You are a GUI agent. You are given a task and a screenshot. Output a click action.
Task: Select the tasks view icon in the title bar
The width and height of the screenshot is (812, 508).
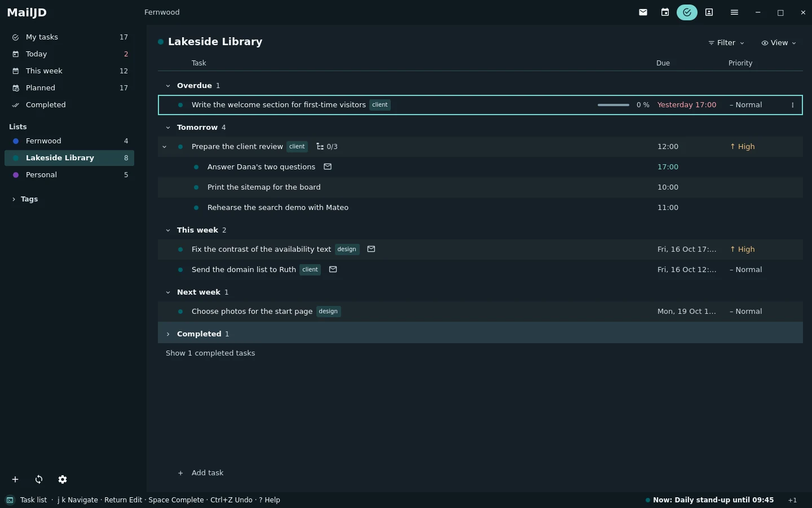coord(687,12)
